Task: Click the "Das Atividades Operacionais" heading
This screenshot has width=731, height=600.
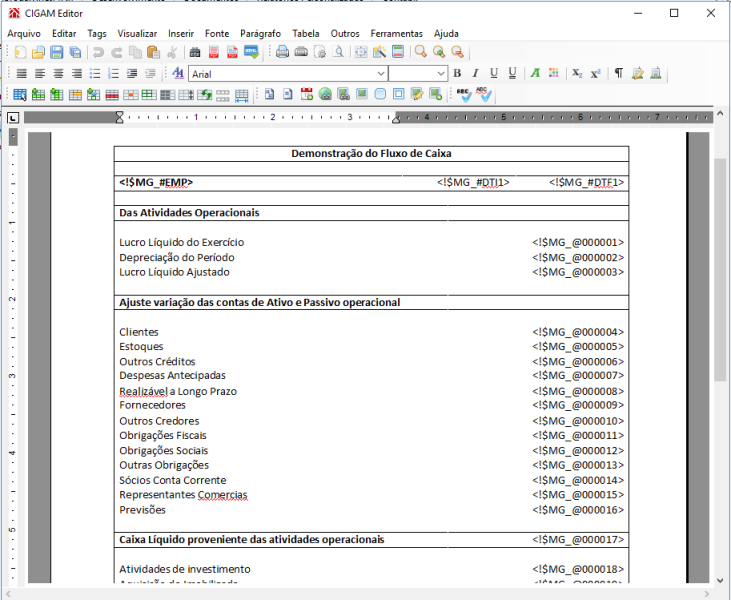Action: 189,213
